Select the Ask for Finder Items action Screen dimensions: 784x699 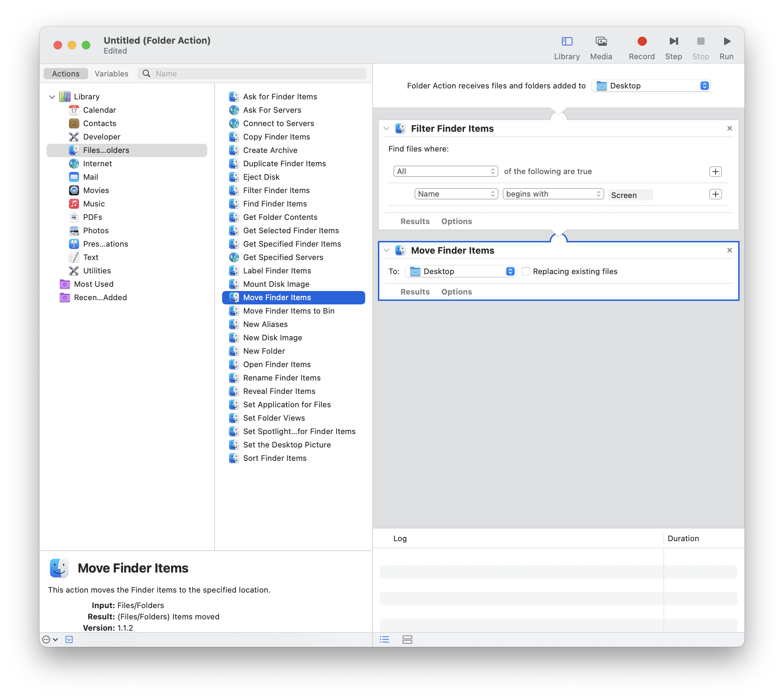click(280, 97)
